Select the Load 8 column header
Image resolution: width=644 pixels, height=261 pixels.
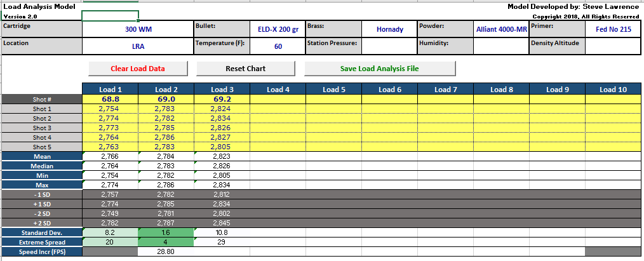coord(502,89)
